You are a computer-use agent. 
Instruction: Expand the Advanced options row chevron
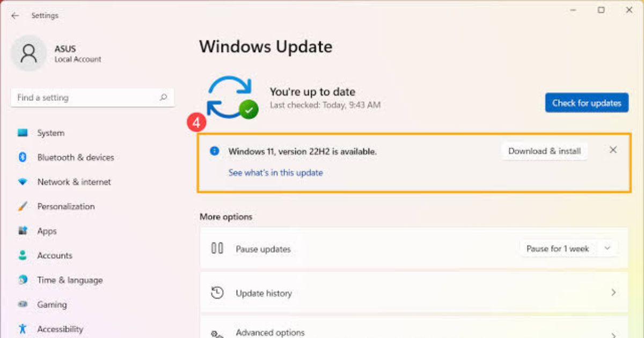pyautogui.click(x=613, y=333)
